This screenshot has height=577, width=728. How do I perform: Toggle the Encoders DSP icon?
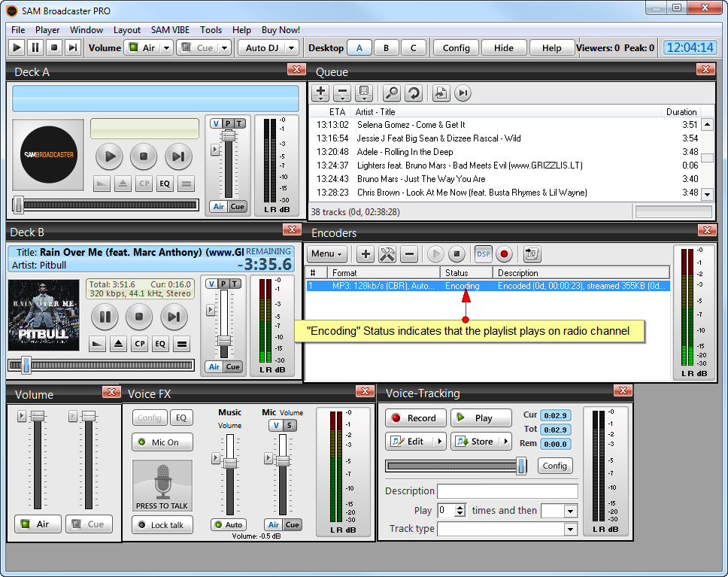[x=484, y=254]
